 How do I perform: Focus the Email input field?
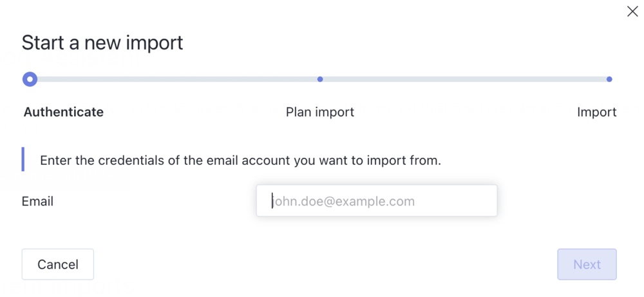click(x=377, y=201)
